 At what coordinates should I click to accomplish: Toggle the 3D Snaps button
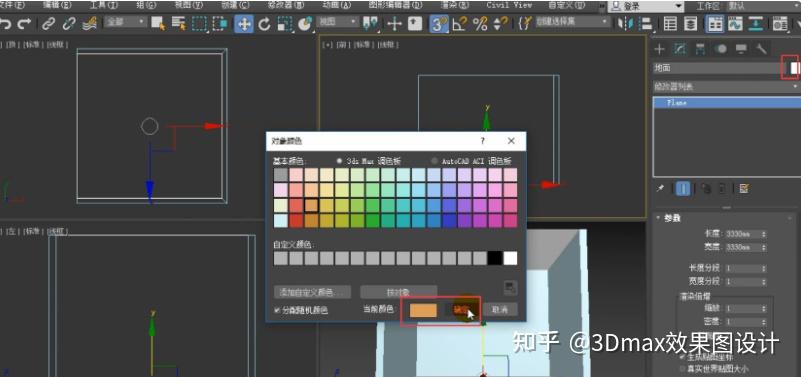pyautogui.click(x=438, y=23)
